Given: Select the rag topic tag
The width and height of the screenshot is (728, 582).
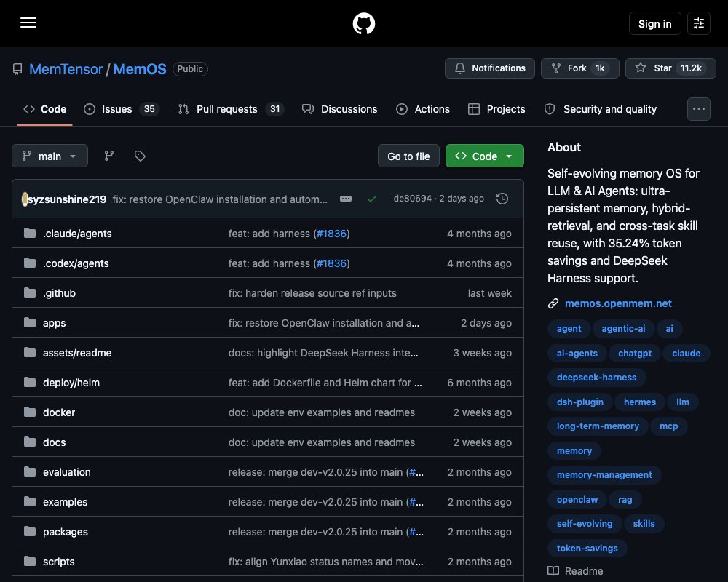Looking at the screenshot, I should pos(625,499).
